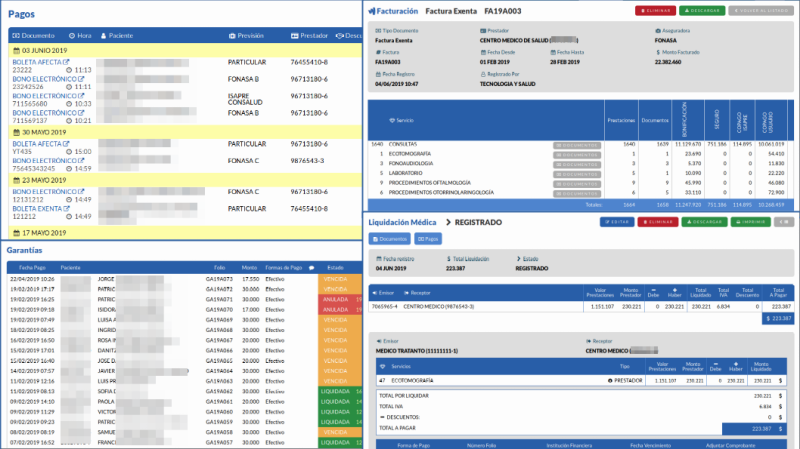Open external link icon beside BOLETA AFECTA YT435
This screenshot has width=800, height=449.
tap(66, 144)
